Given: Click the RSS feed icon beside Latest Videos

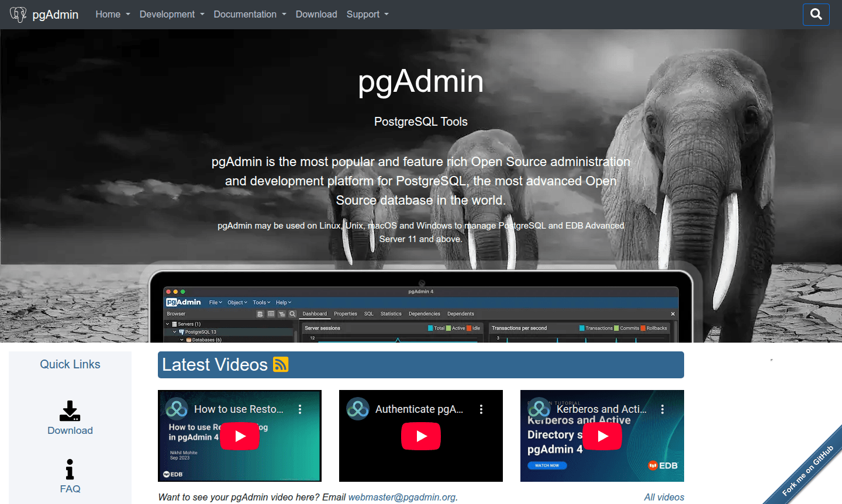Looking at the screenshot, I should pos(281,364).
